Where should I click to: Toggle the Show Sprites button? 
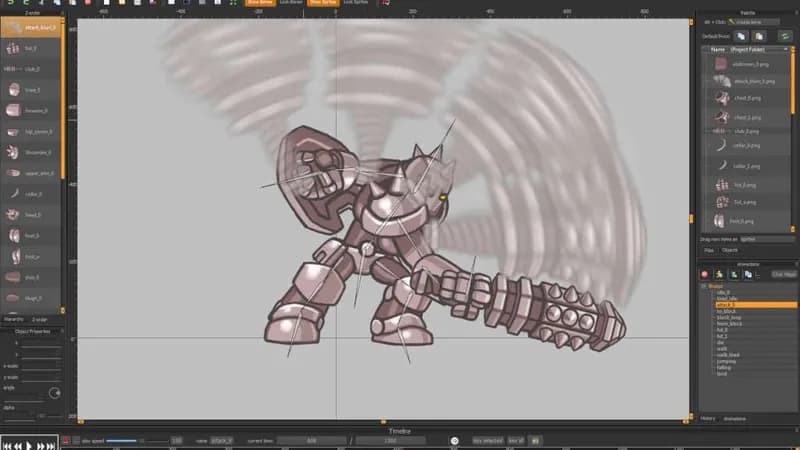point(323,3)
